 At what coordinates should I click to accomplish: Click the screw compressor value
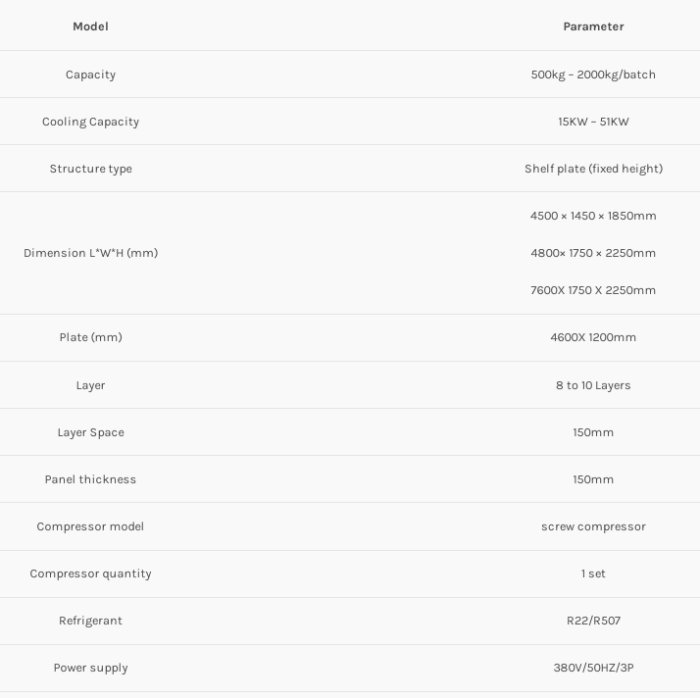click(593, 527)
